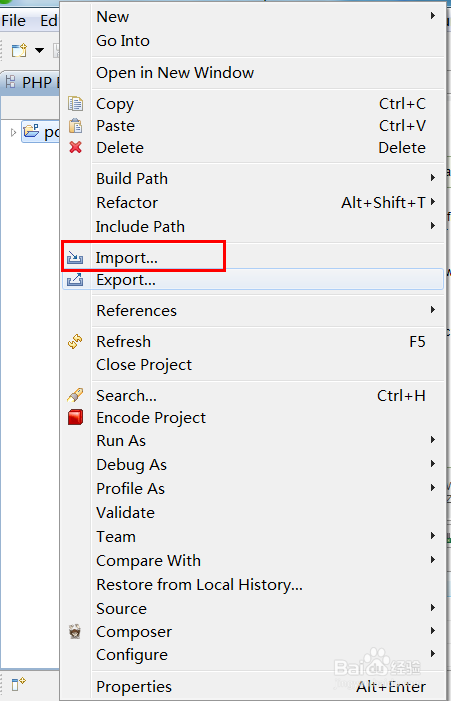
Task: Click the Composer icon
Action: (75, 632)
